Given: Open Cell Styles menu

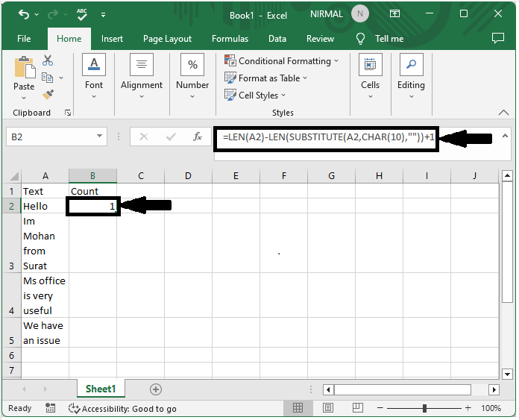Looking at the screenshot, I should pos(255,95).
